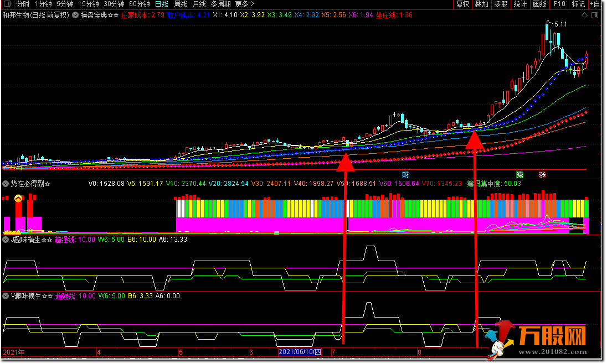Expand the J趣味横生 indicator dropdown
This screenshot has width=607, height=364.
tap(6, 240)
